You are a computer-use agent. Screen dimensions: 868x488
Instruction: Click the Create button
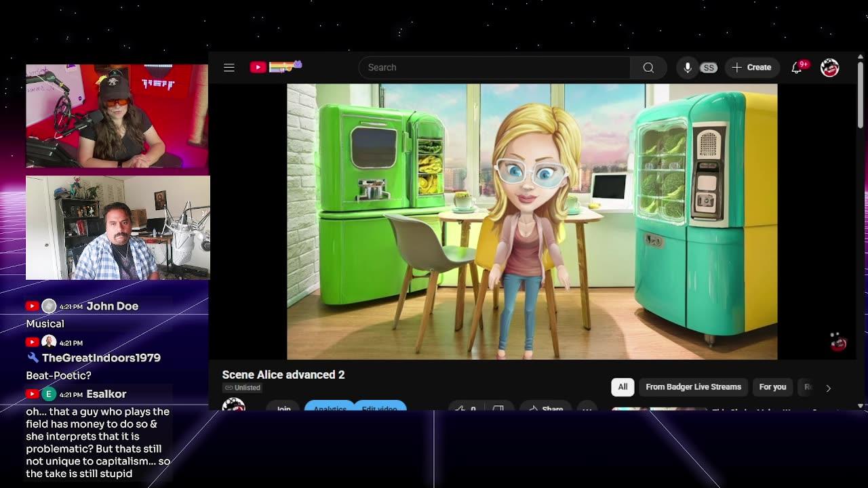pyautogui.click(x=751, y=68)
